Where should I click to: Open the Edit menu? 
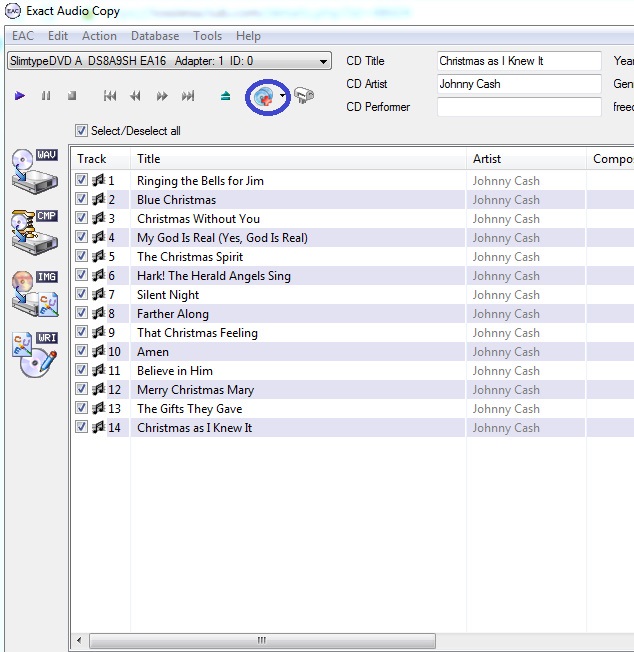click(58, 36)
